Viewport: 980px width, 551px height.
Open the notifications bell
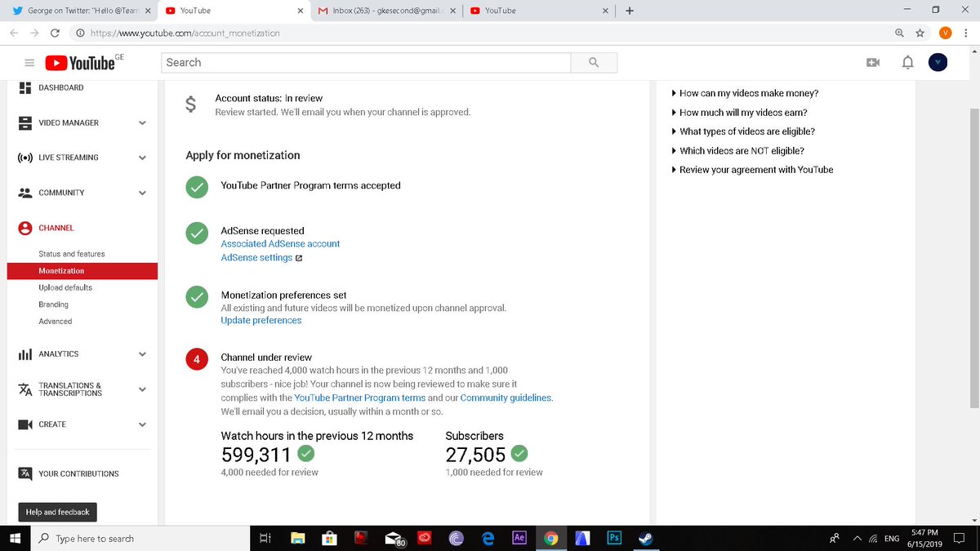tap(907, 63)
